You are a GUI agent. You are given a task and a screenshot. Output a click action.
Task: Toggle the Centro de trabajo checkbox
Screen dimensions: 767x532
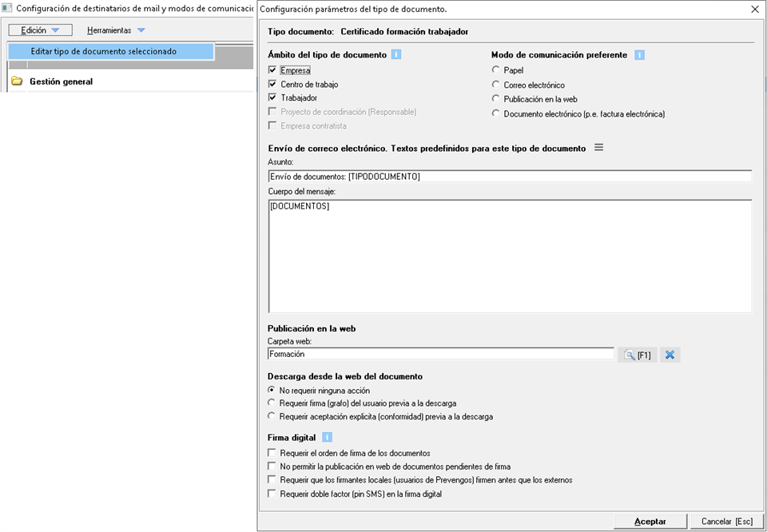tap(273, 84)
